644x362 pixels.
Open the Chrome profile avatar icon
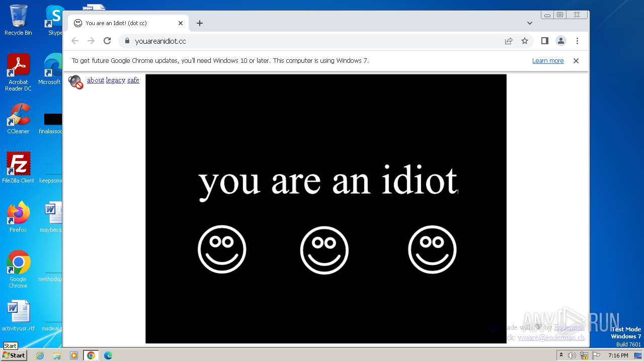point(561,41)
